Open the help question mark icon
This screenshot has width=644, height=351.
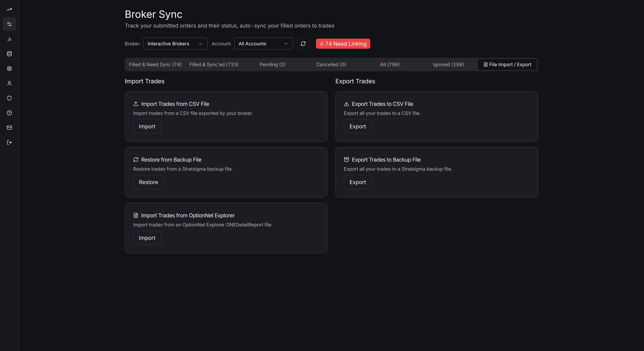click(9, 113)
